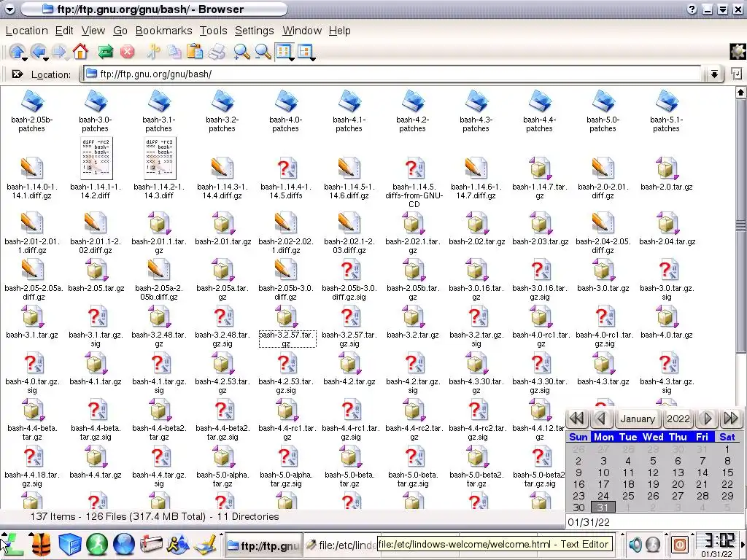The image size is (747, 560).
Task: Select the bash-2.0.tar.gz archive
Action: 667,174
